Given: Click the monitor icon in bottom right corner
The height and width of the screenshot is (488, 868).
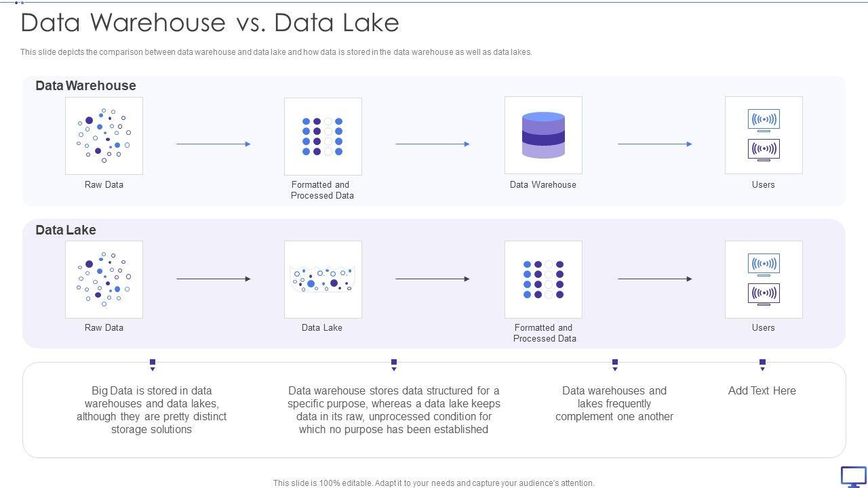Looking at the screenshot, I should 853,476.
